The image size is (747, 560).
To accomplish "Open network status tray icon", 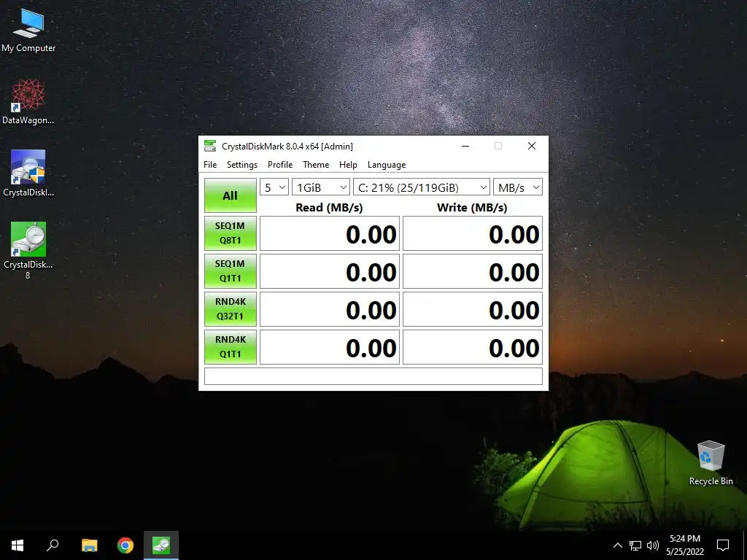I will click(635, 545).
